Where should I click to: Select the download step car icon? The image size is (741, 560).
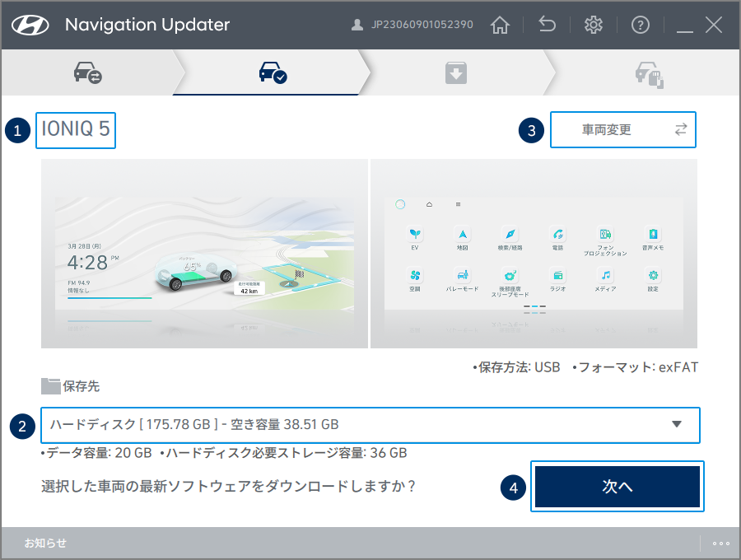pyautogui.click(x=455, y=72)
